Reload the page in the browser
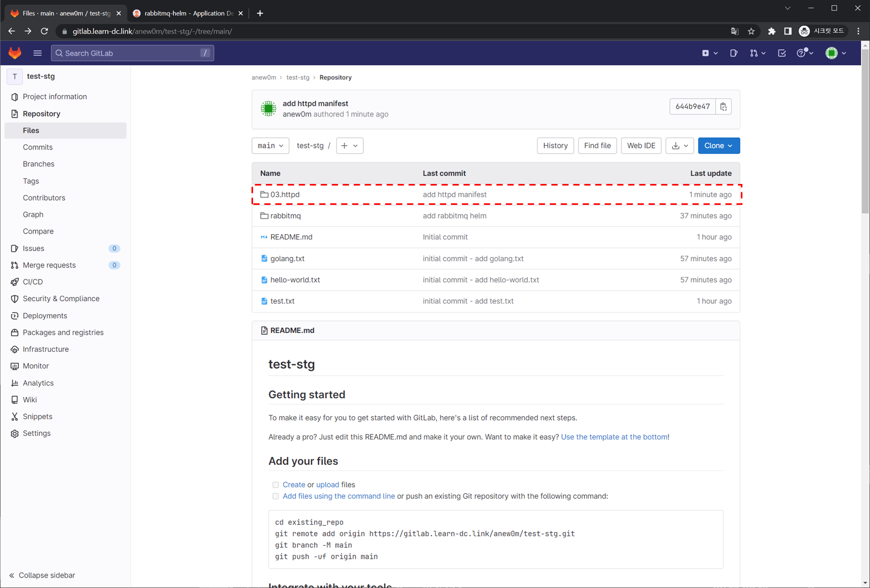Image resolution: width=870 pixels, height=588 pixels. [44, 31]
